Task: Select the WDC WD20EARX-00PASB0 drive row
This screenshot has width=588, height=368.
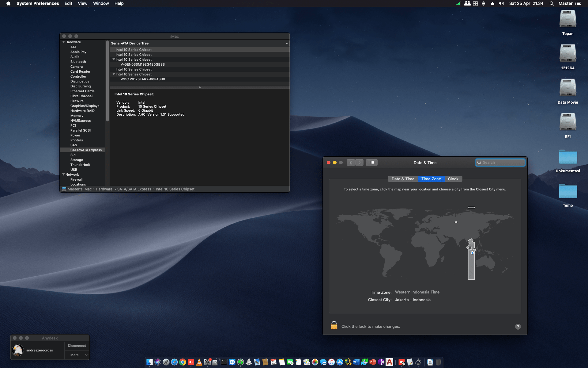Action: click(200, 79)
